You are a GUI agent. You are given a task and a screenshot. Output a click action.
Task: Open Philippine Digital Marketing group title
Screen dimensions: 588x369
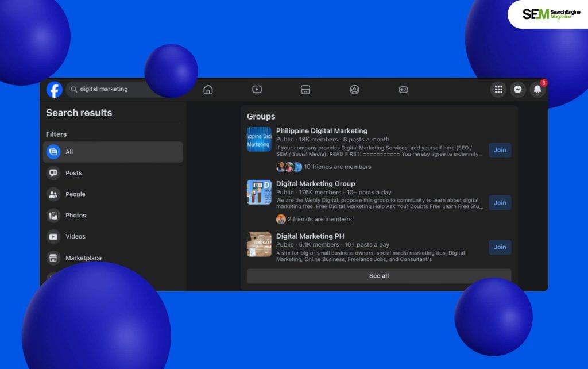point(322,131)
